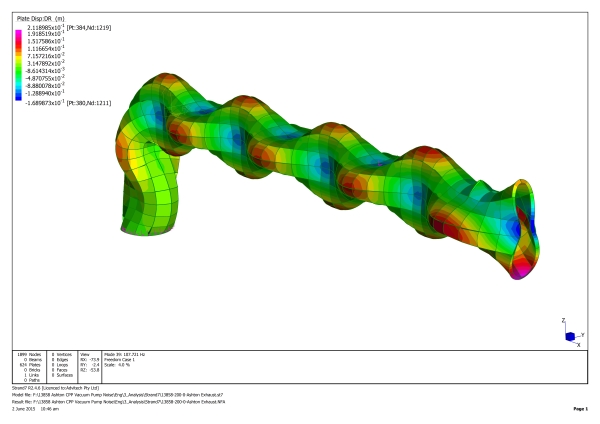600x424 pixels.
Task: Click the Y axis label on the triad
Action: [x=582, y=334]
